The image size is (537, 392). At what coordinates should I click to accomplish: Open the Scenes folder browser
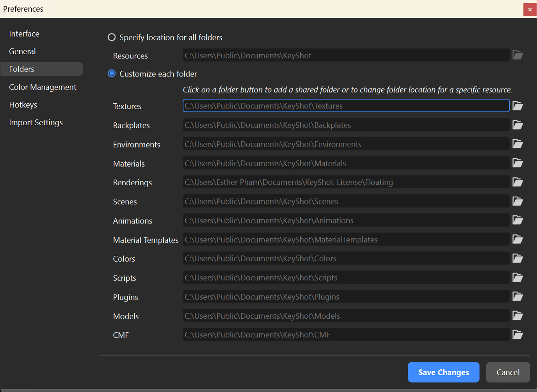[517, 201]
